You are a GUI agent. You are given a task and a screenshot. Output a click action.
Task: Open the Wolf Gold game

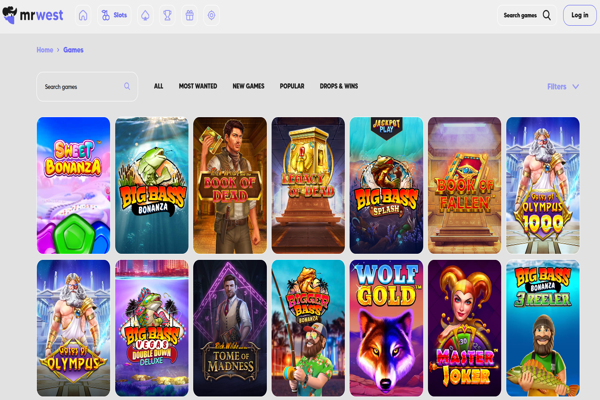coord(386,328)
